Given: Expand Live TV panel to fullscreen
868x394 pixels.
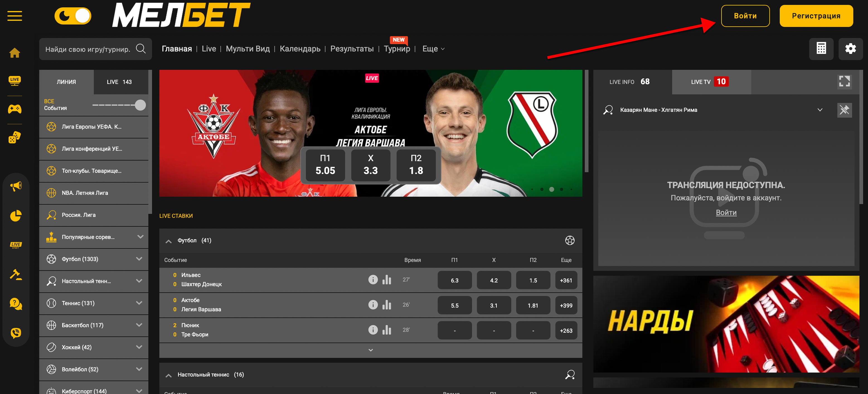Looking at the screenshot, I should [844, 81].
